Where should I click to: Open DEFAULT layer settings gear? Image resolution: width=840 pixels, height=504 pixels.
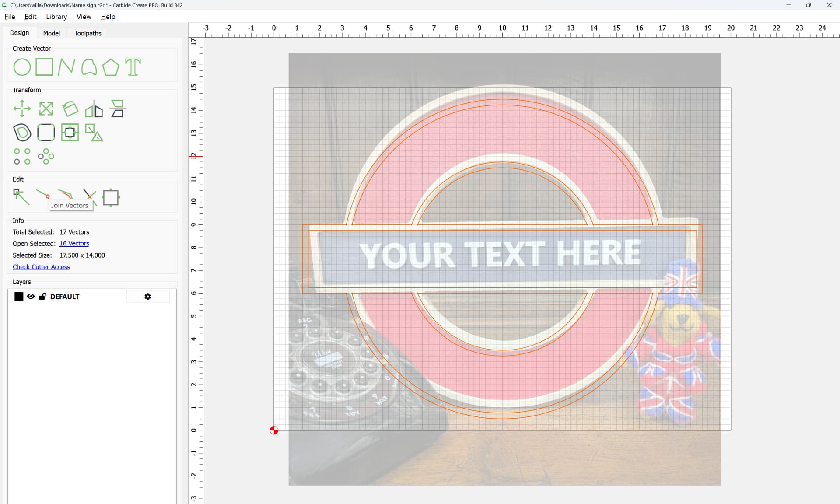point(148,297)
